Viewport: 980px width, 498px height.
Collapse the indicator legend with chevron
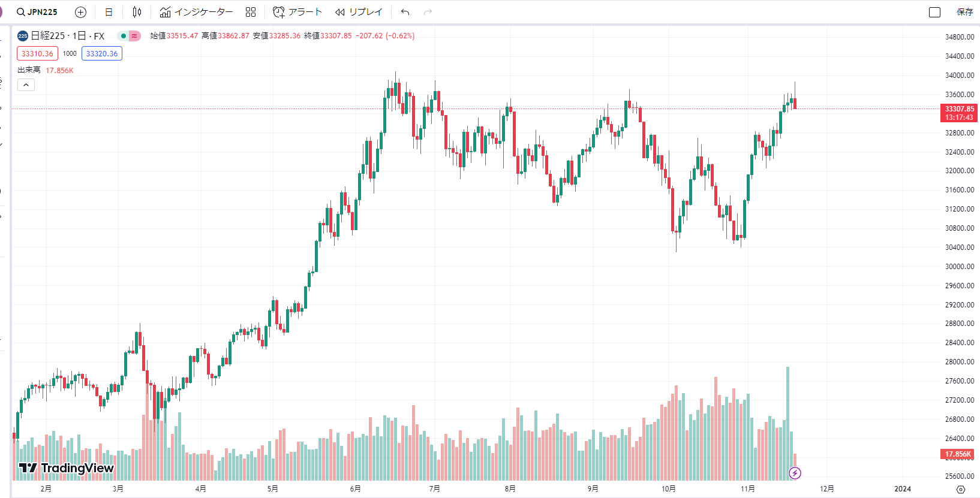26,85
